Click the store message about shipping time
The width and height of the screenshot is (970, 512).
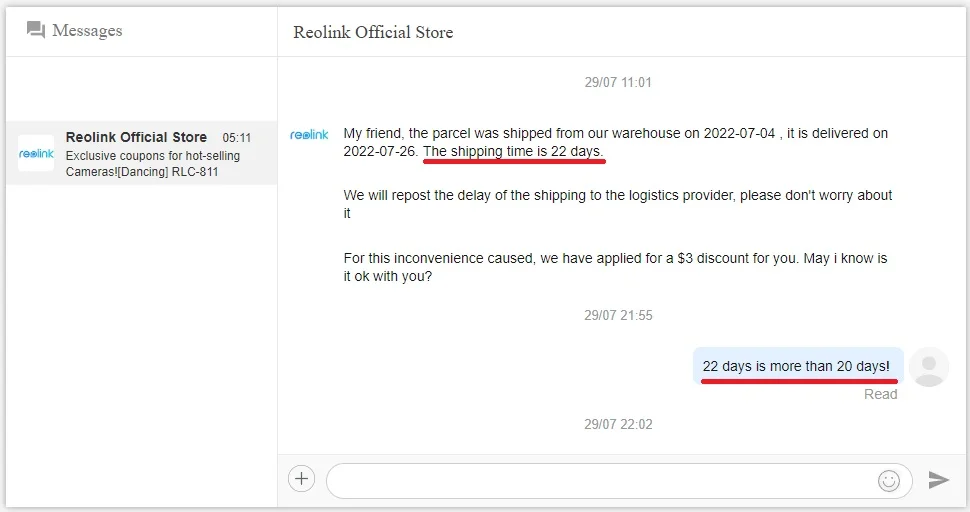[x=615, y=142]
